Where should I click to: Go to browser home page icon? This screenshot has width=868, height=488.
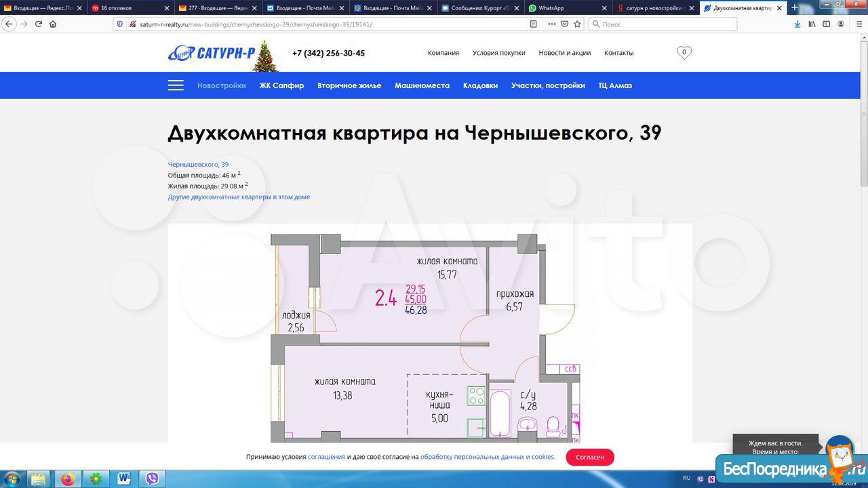pyautogui.click(x=53, y=24)
